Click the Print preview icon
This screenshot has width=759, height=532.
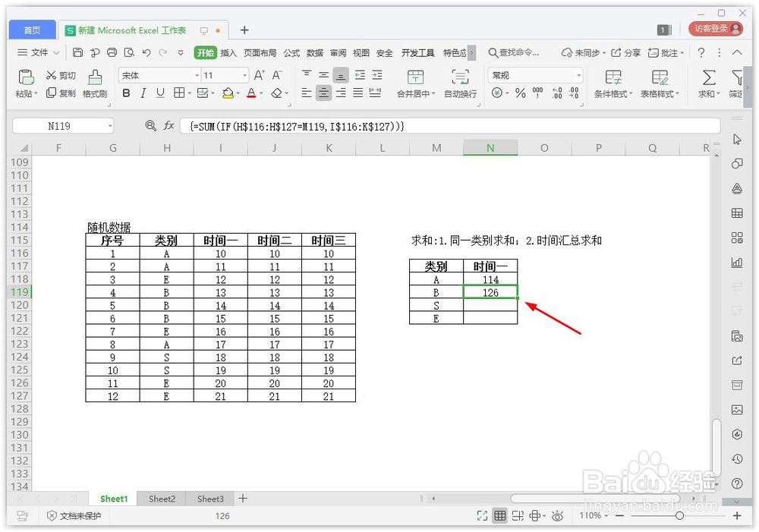click(x=129, y=52)
